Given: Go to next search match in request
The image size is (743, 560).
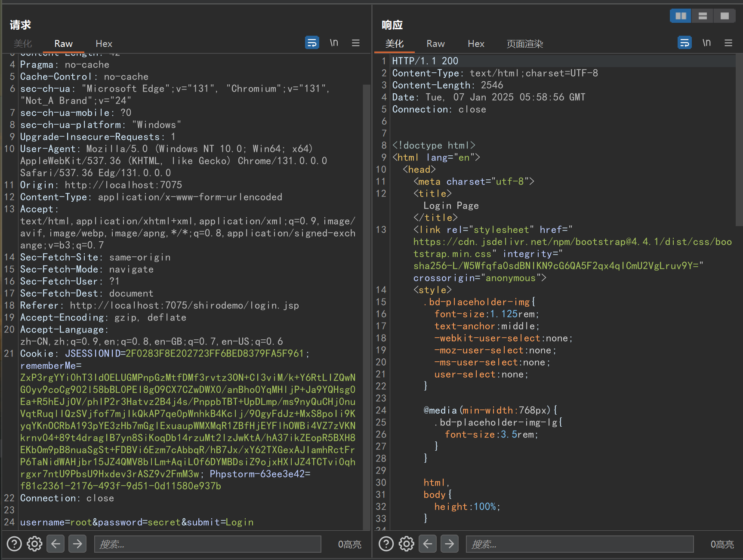Looking at the screenshot, I should 77,544.
